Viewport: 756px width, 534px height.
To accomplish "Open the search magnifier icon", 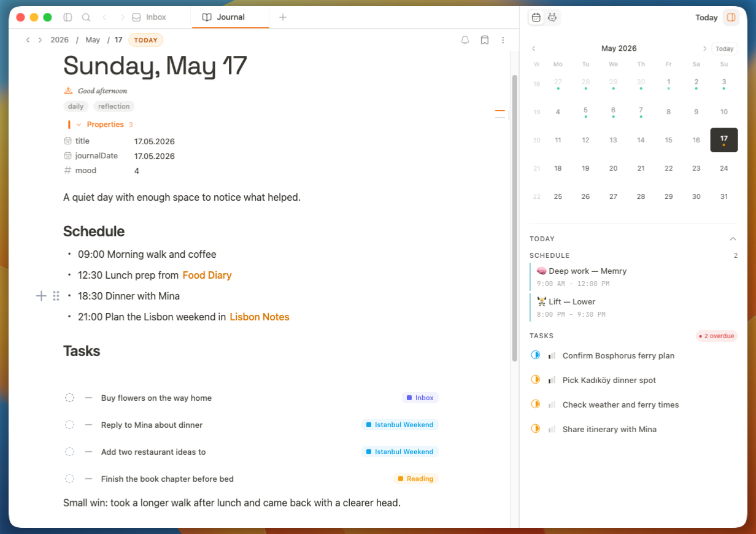I will click(x=87, y=17).
